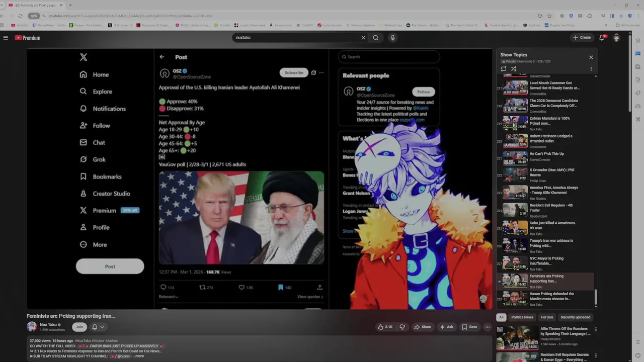Select the All filter chip
This screenshot has height=362, width=644.
click(x=501, y=317)
